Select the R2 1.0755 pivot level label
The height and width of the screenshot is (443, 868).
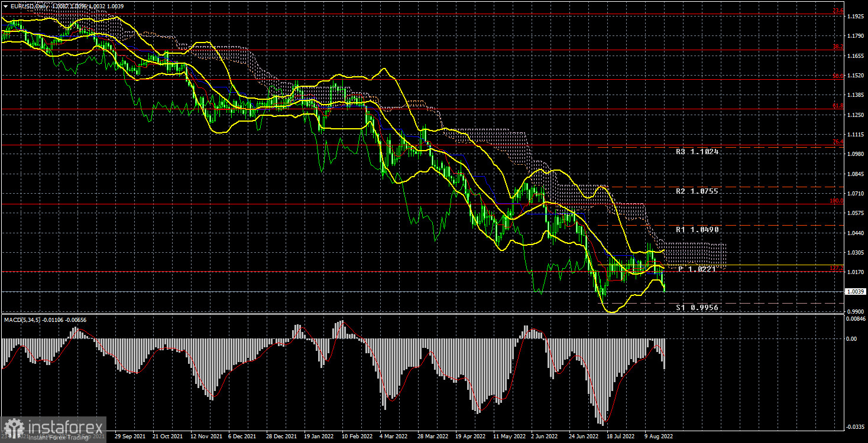pos(697,191)
